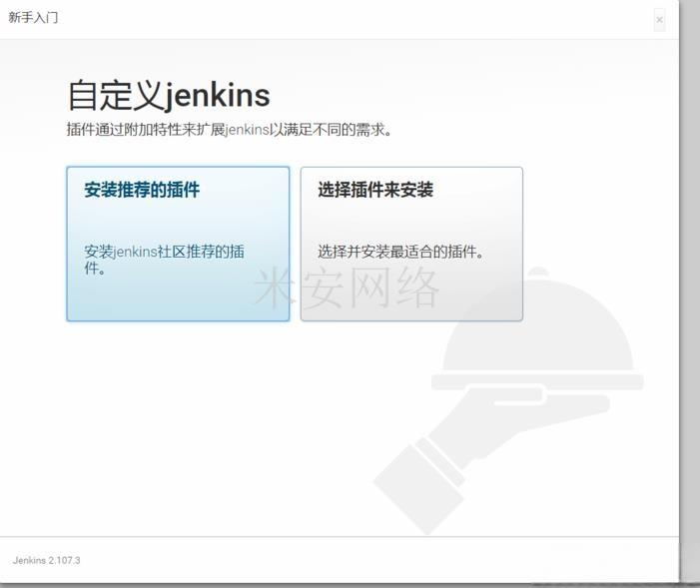700x588 pixels.
Task: Close the 新手入门 dialog with ×
Action: pos(659,20)
